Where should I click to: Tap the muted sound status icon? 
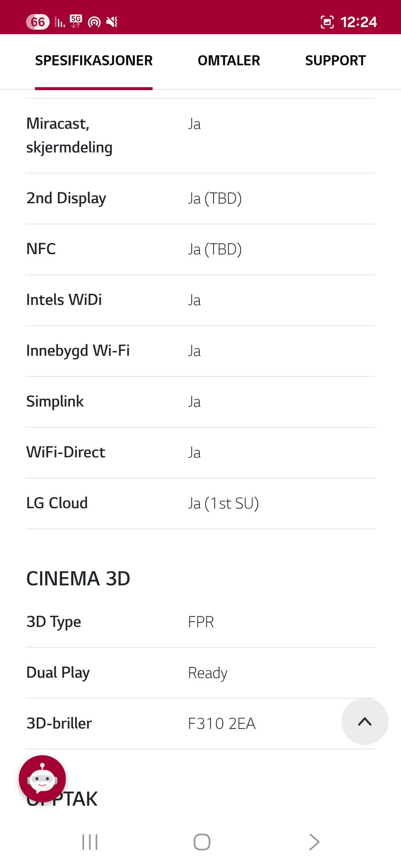coord(112,22)
